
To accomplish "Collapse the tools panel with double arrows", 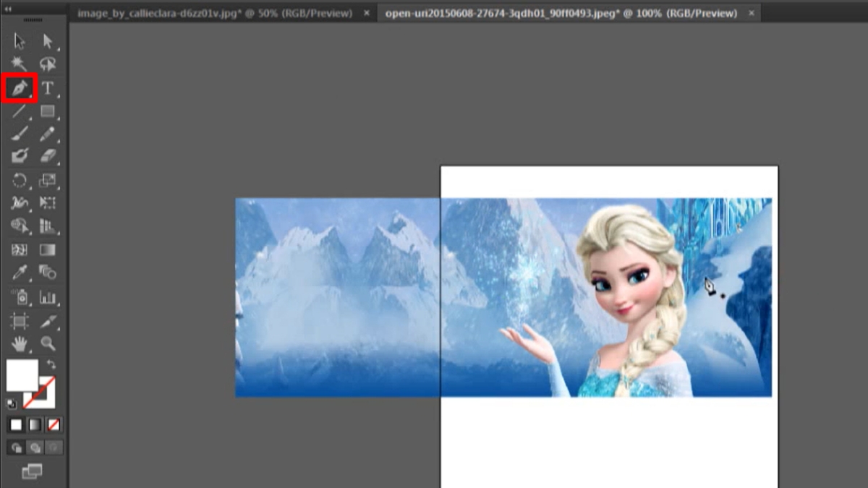I will [x=9, y=9].
